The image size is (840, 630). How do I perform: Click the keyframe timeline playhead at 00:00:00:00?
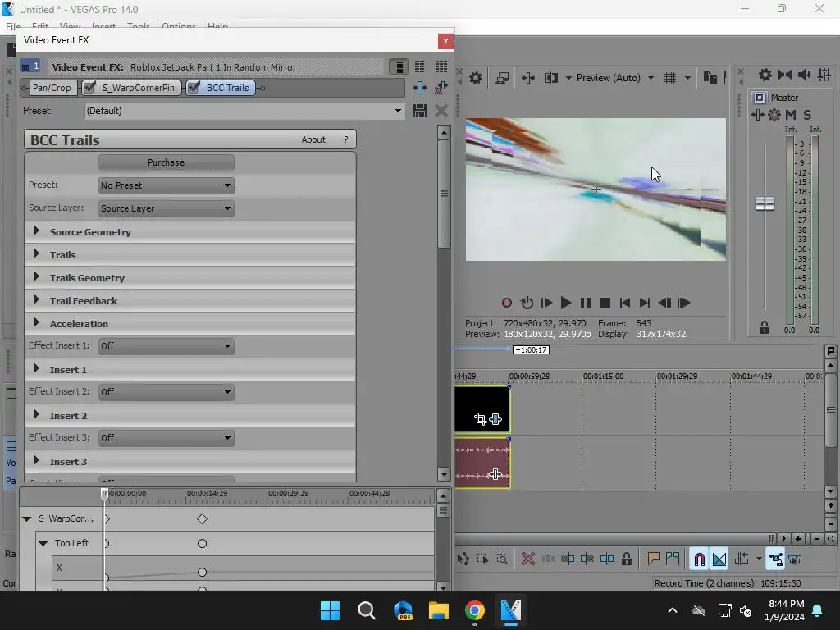coord(105,494)
